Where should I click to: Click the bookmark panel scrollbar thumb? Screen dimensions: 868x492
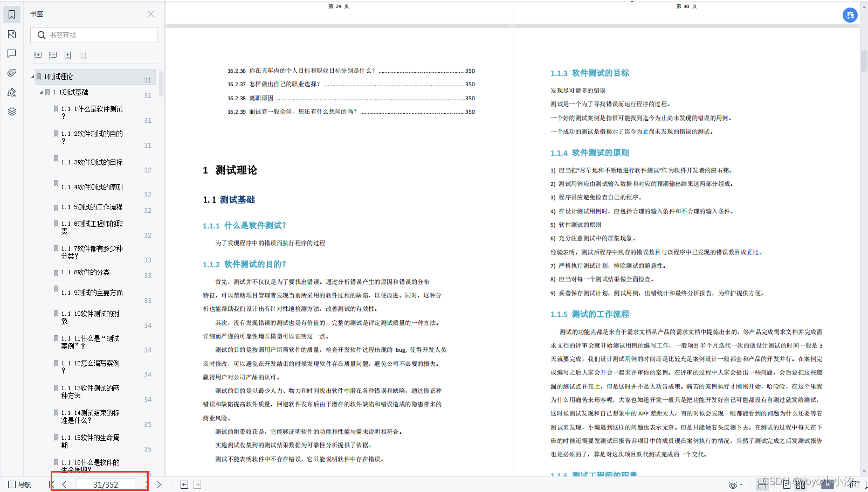tap(161, 82)
